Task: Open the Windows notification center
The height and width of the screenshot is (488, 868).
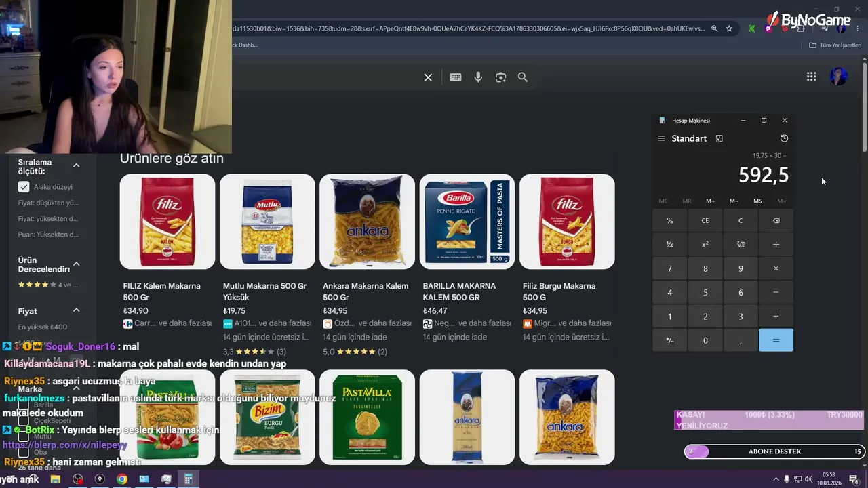Action: pyautogui.click(x=854, y=479)
